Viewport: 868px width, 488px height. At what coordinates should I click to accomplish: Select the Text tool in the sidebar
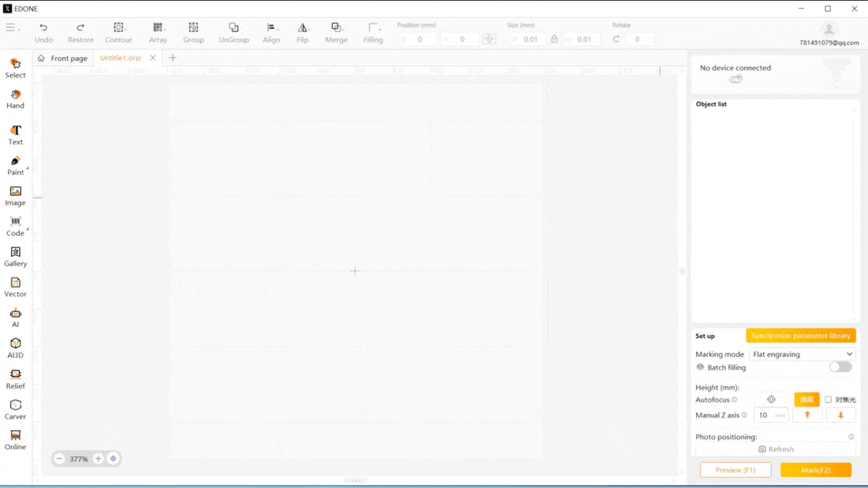[x=15, y=135]
